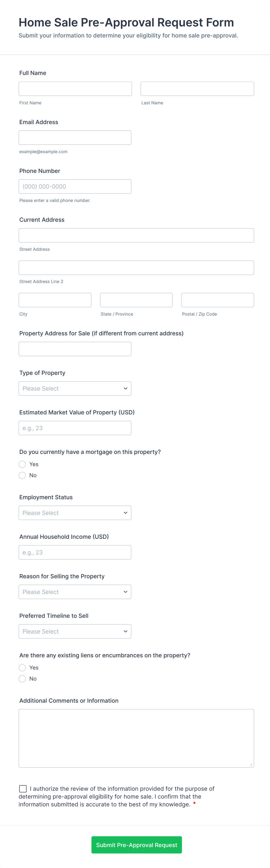
Task: Click the Submit Pre-Approval Request button
Action: click(136, 845)
